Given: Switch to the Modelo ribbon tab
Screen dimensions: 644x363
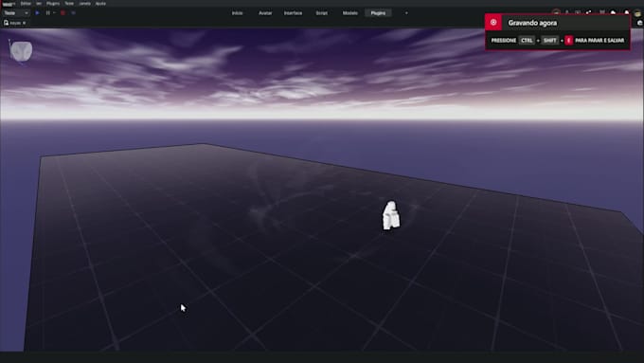Looking at the screenshot, I should pyautogui.click(x=349, y=13).
